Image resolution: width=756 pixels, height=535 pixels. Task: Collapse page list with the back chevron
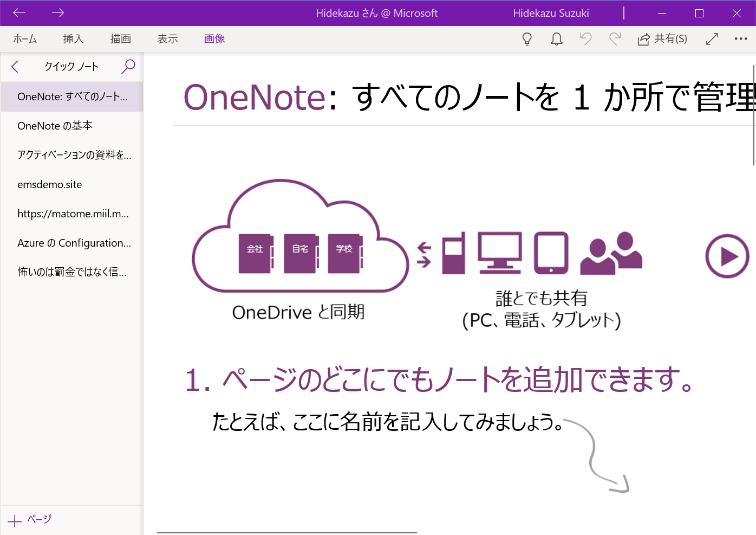pyautogui.click(x=15, y=67)
